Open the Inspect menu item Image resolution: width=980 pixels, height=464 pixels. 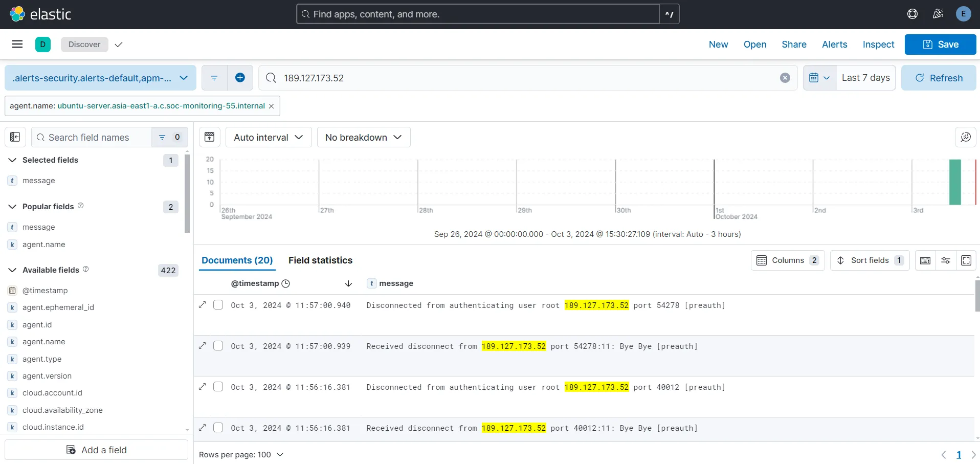tap(878, 45)
